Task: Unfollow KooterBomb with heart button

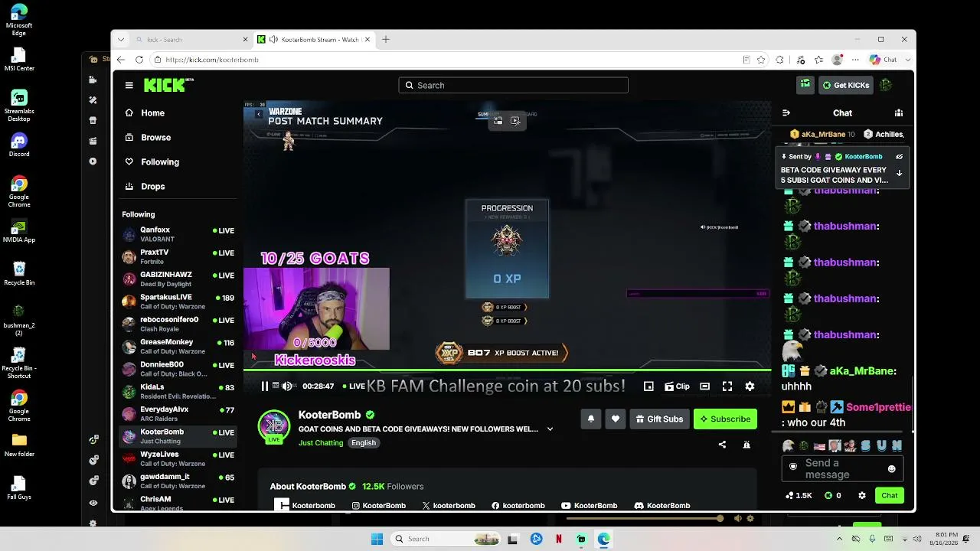Action: (616, 419)
